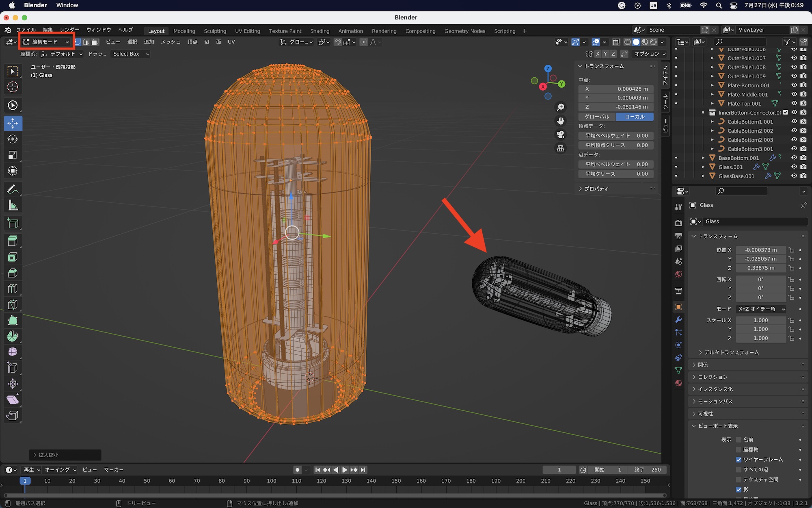Open the メッシュ menu
Viewport: 812px width, 508px height.
[171, 42]
